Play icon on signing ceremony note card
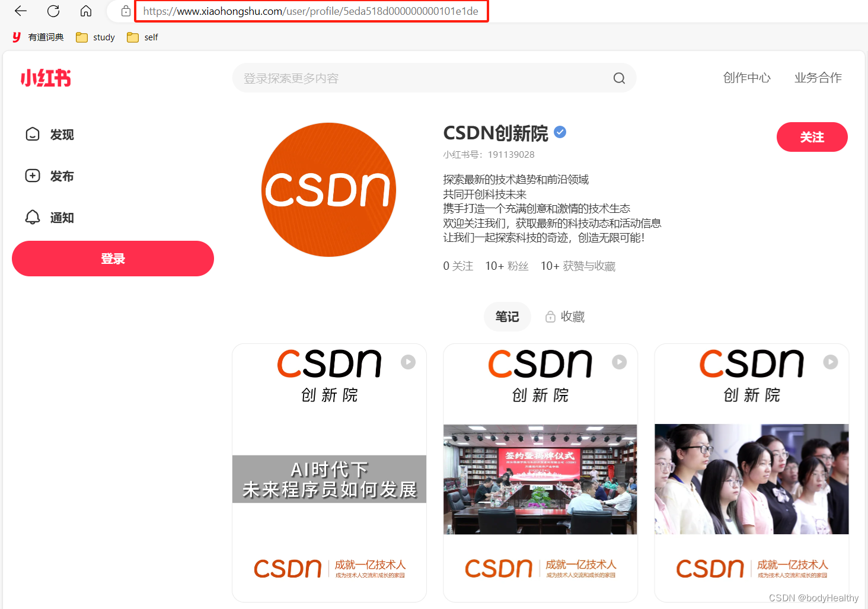The width and height of the screenshot is (868, 609). pyautogui.click(x=619, y=362)
